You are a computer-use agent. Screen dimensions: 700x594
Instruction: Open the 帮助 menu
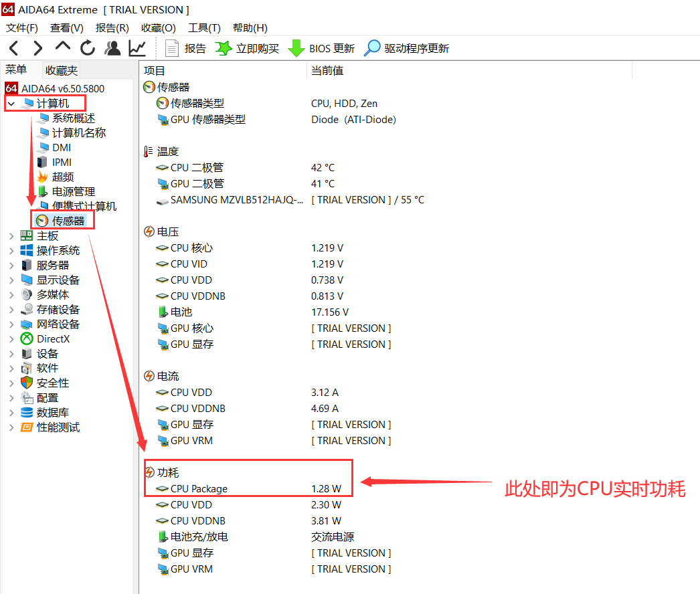click(x=250, y=27)
